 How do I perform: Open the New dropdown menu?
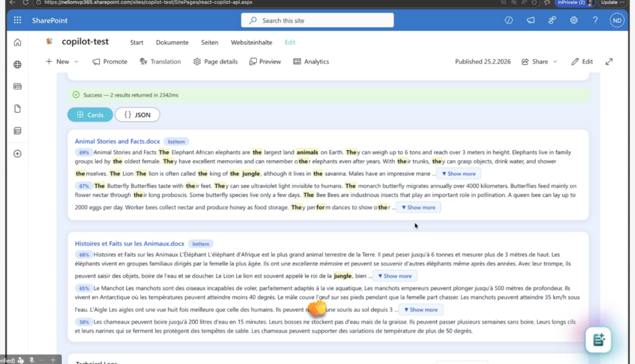[x=62, y=61]
